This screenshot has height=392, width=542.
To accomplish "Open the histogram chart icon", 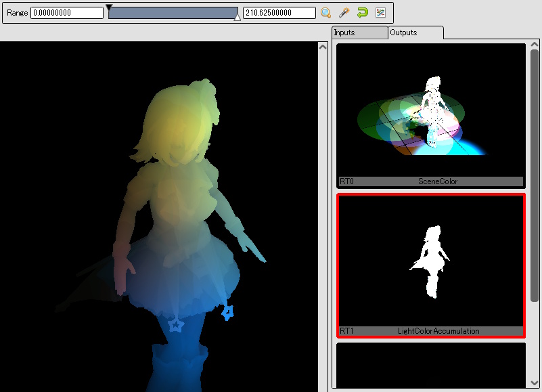I will click(380, 13).
